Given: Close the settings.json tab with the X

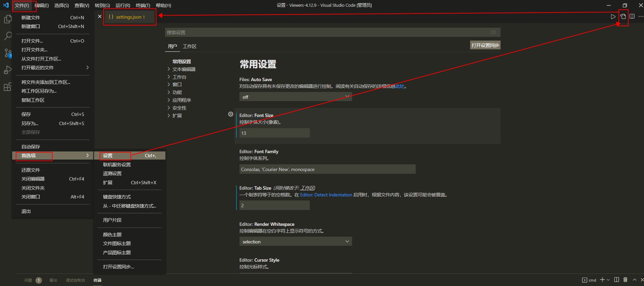Looking at the screenshot, I should (x=99, y=16).
